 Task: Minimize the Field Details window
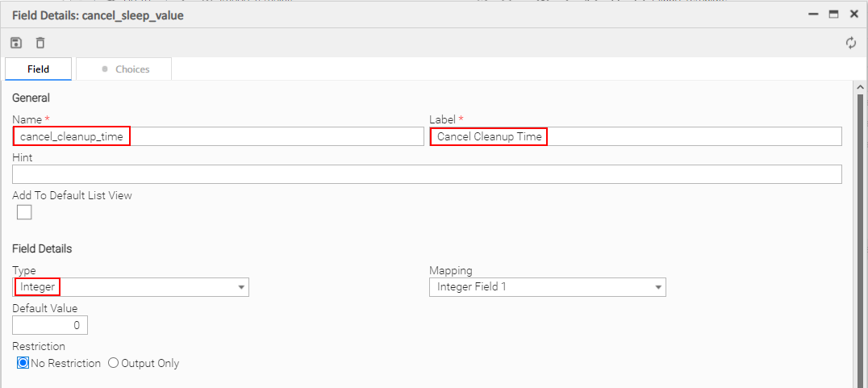(x=815, y=15)
